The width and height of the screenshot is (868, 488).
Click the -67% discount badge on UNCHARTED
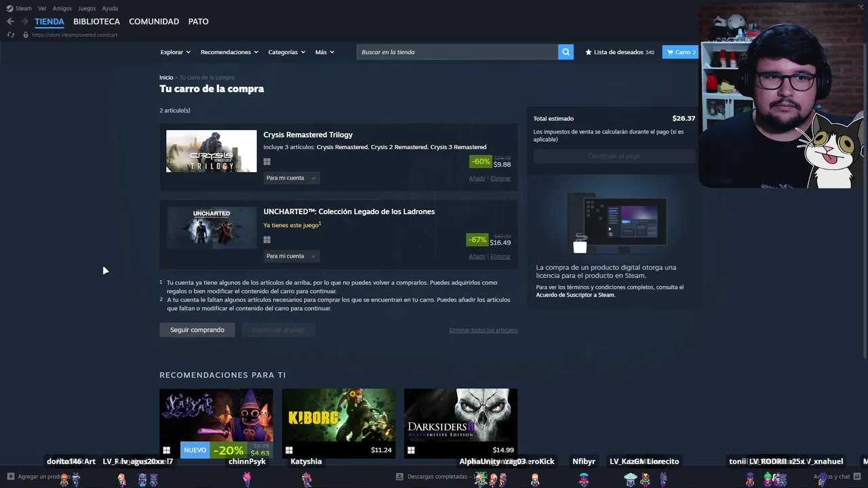[x=477, y=239]
